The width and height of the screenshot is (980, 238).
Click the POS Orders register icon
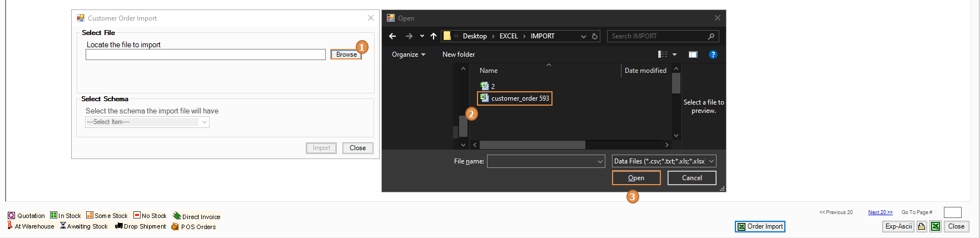(x=175, y=226)
